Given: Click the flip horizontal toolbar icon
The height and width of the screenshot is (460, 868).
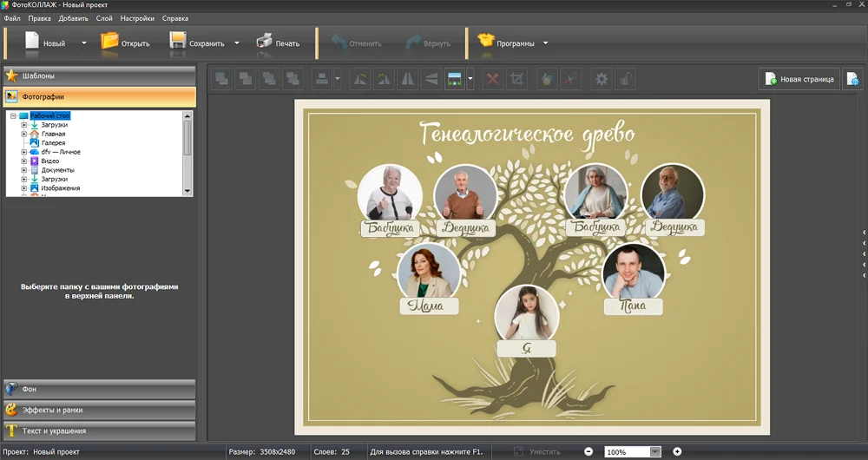Looking at the screenshot, I should coord(408,80).
